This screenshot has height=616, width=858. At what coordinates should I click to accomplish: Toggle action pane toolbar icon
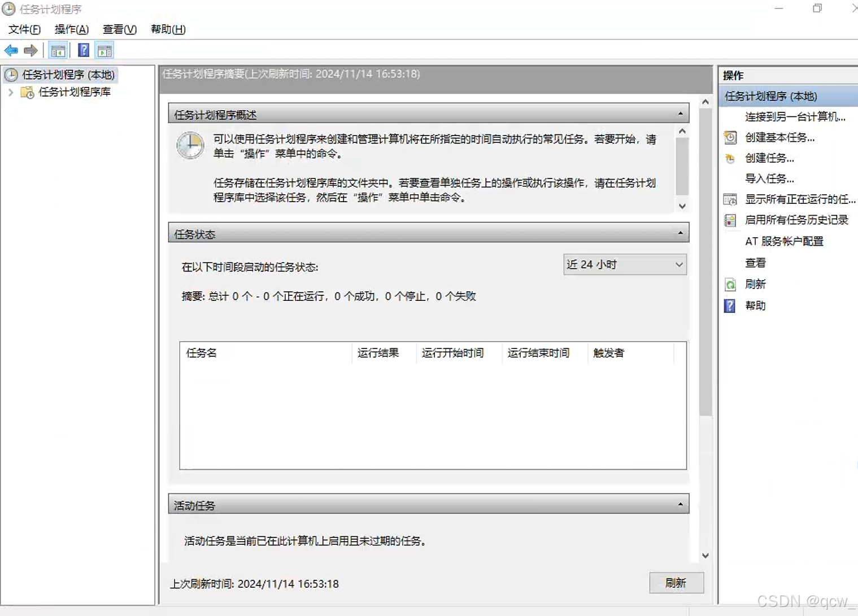point(104,51)
